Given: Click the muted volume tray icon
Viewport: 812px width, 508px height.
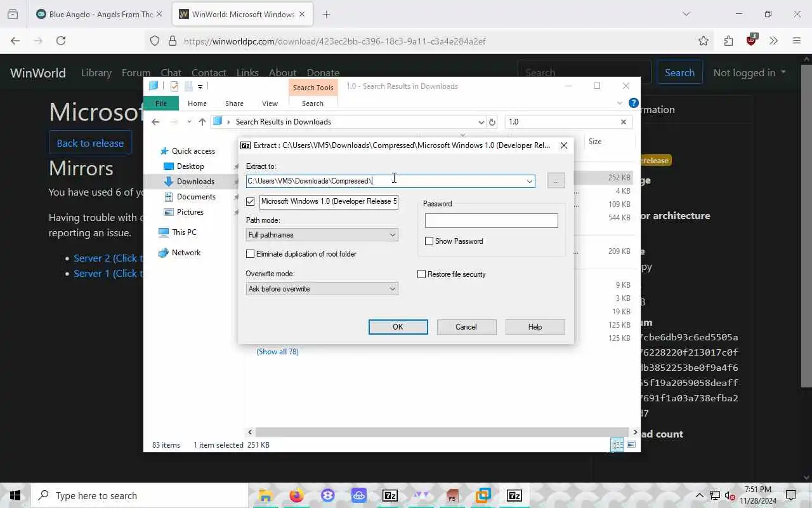Looking at the screenshot, I should click(730, 495).
